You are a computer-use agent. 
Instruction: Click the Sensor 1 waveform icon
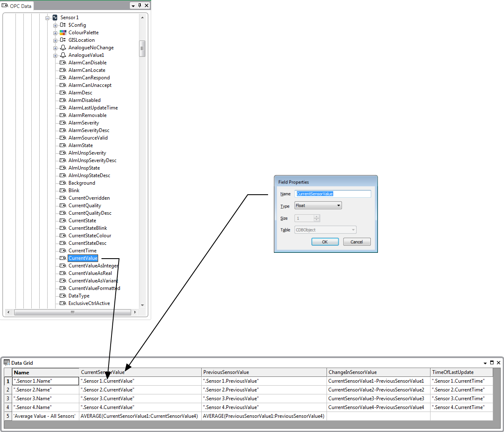tap(55, 18)
